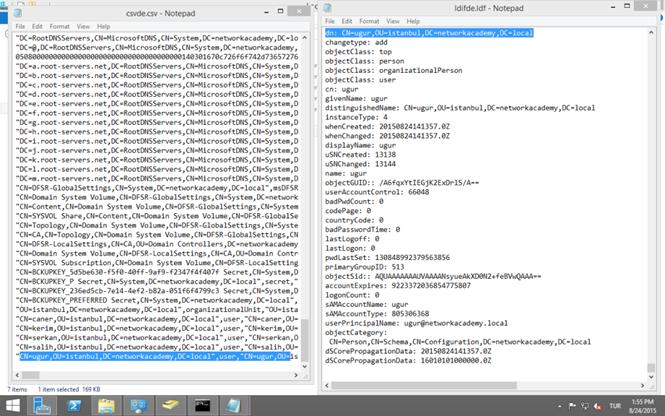Click csvde.csv horizontal scroll left arrow
This screenshot has height=416, width=665.
point(17,375)
